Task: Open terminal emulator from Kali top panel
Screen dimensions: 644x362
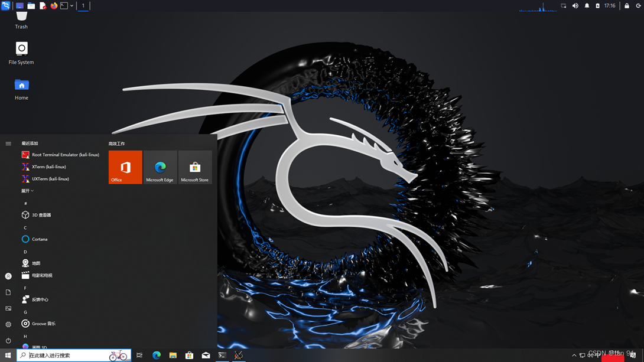Action: coord(64,6)
